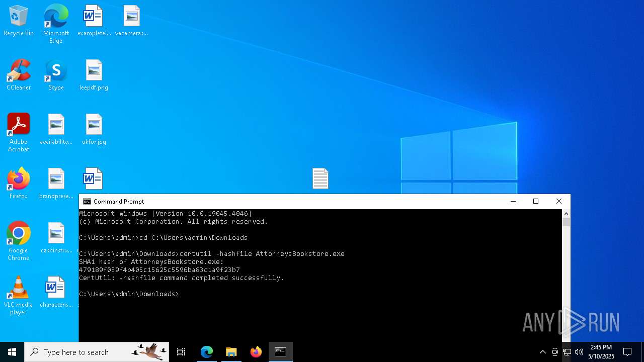Open Edge from the taskbar

207,352
